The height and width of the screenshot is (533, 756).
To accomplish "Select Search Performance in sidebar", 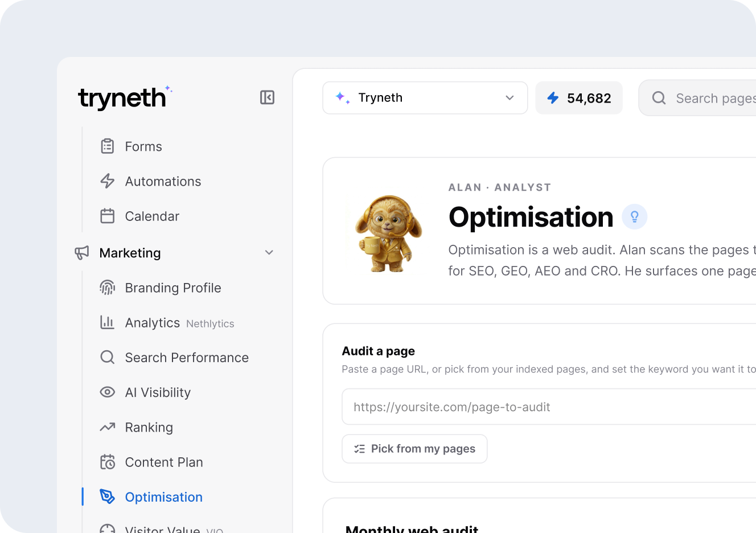I will [187, 357].
